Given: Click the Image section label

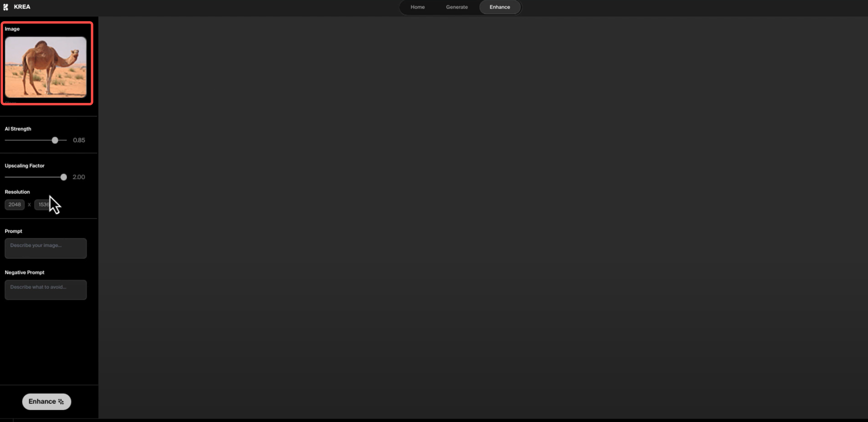Looking at the screenshot, I should coord(12,29).
